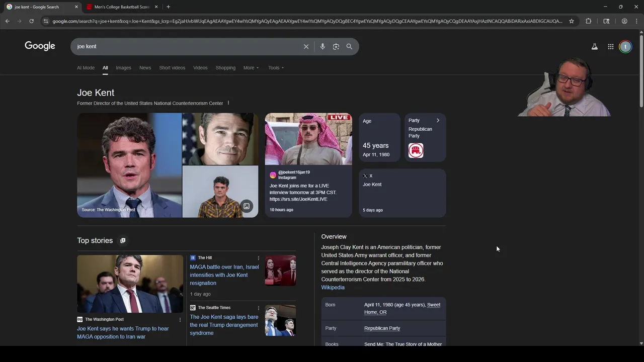Open MAGA battle over Iran headline

point(224,275)
